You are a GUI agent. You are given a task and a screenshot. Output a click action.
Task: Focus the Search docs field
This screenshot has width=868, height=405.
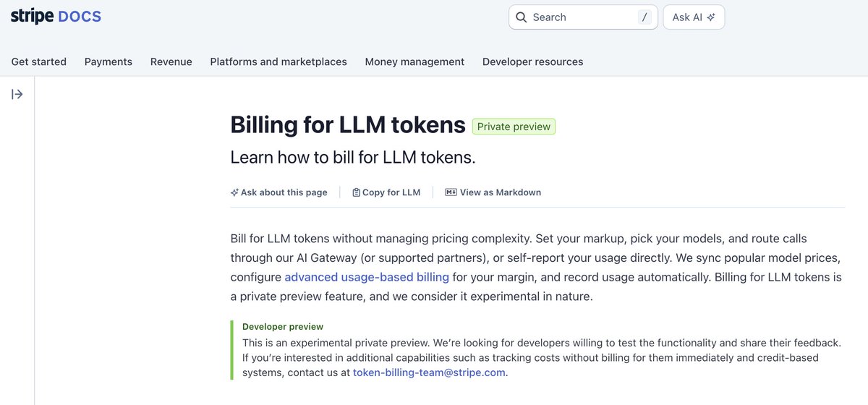click(584, 17)
